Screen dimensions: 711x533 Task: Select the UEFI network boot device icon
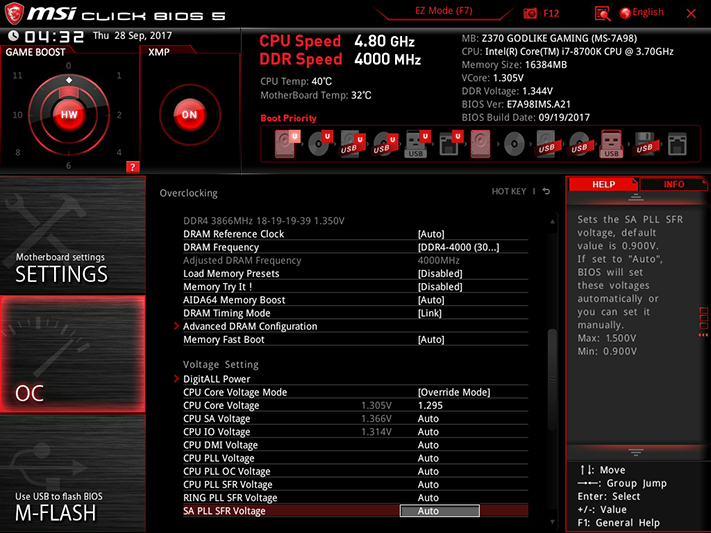450,143
